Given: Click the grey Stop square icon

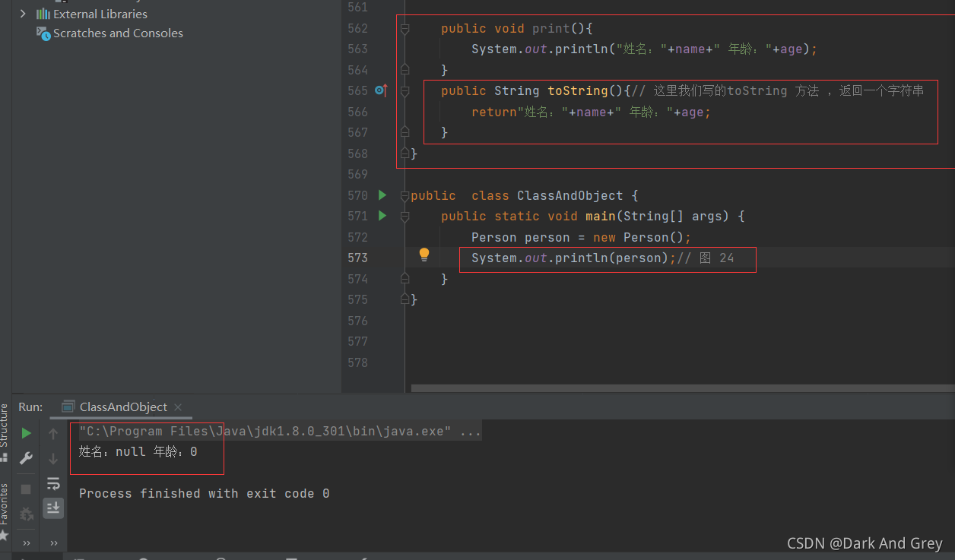Looking at the screenshot, I should pos(26,489).
